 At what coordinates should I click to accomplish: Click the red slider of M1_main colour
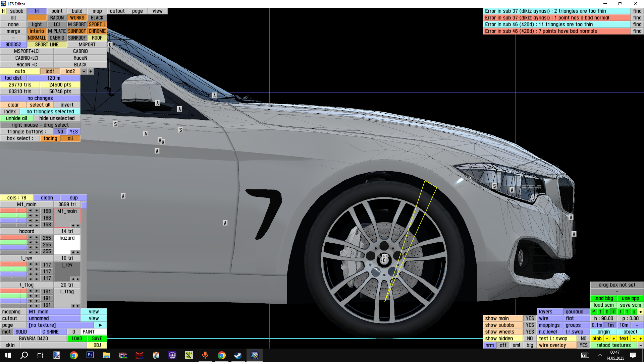(x=13, y=210)
